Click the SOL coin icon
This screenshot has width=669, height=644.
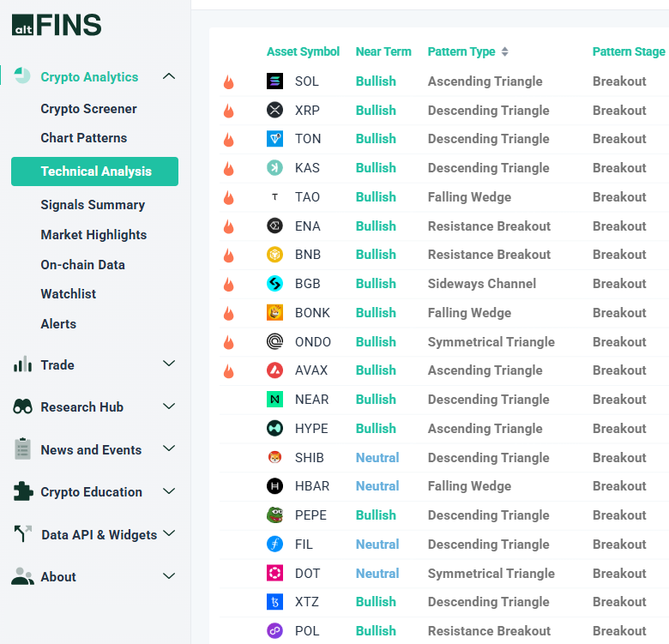[274, 81]
